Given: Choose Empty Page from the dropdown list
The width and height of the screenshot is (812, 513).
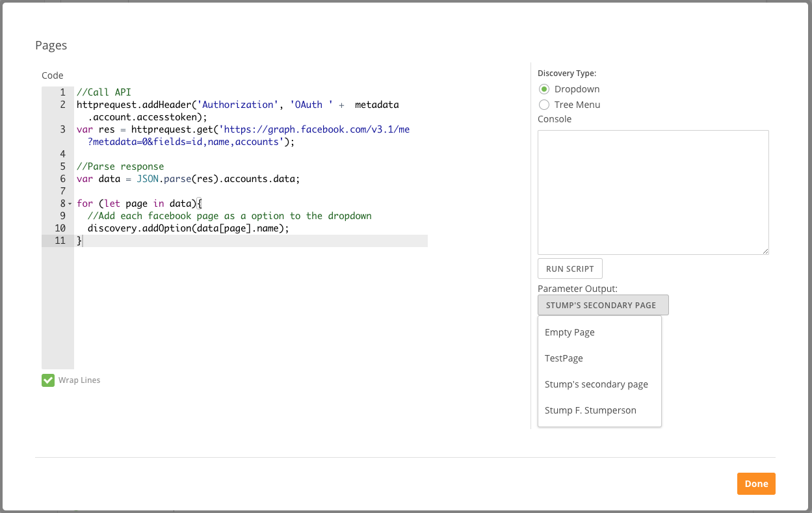Looking at the screenshot, I should pos(570,332).
